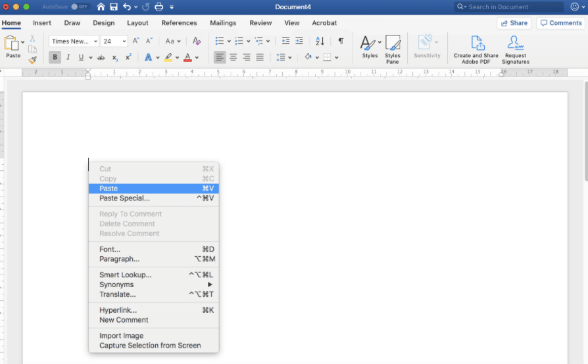Click the Home icon in title bar
The width and height of the screenshot is (588, 364).
pyautogui.click(x=101, y=7)
